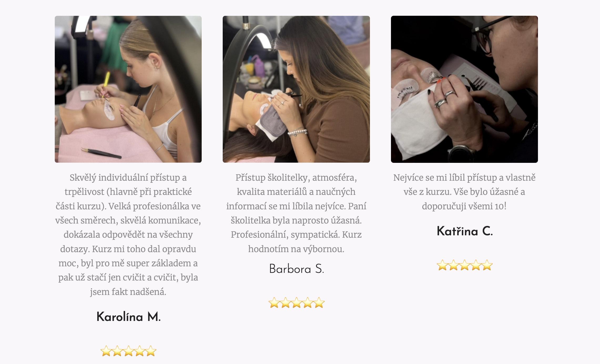Click middle star under Barbora S.
Viewport: 600px width, 364px height.
pyautogui.click(x=296, y=303)
